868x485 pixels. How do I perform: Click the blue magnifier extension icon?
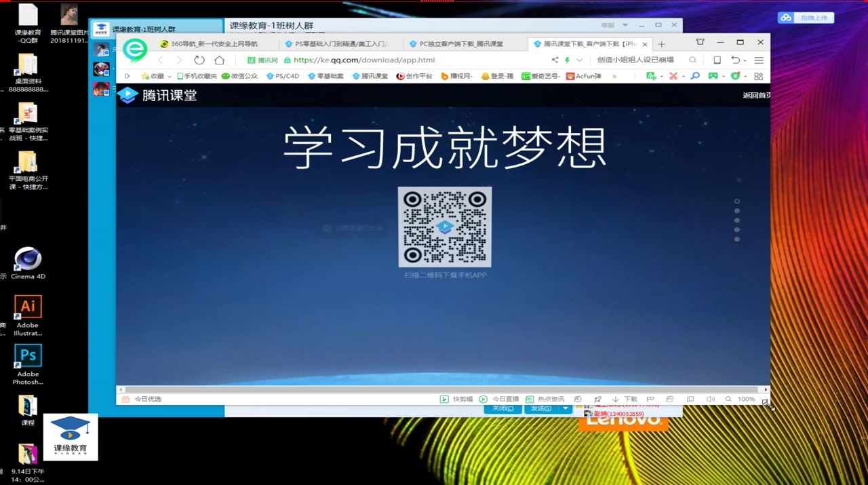coord(695,76)
